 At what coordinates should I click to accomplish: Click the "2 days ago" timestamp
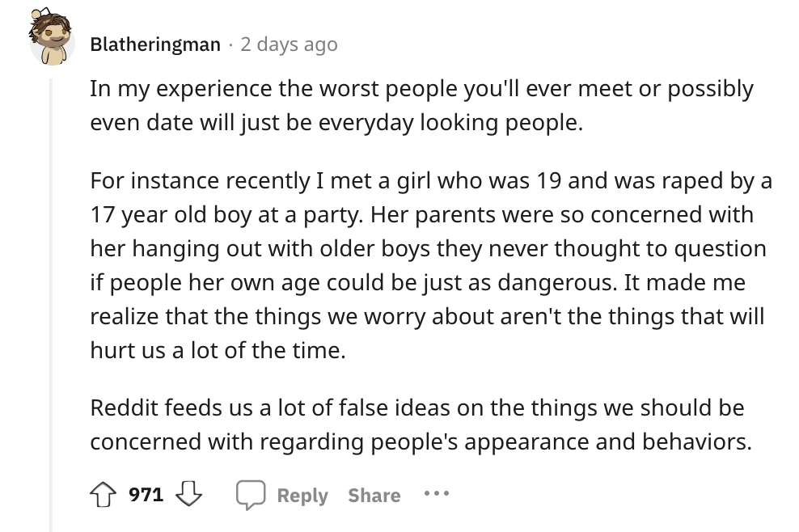(289, 44)
